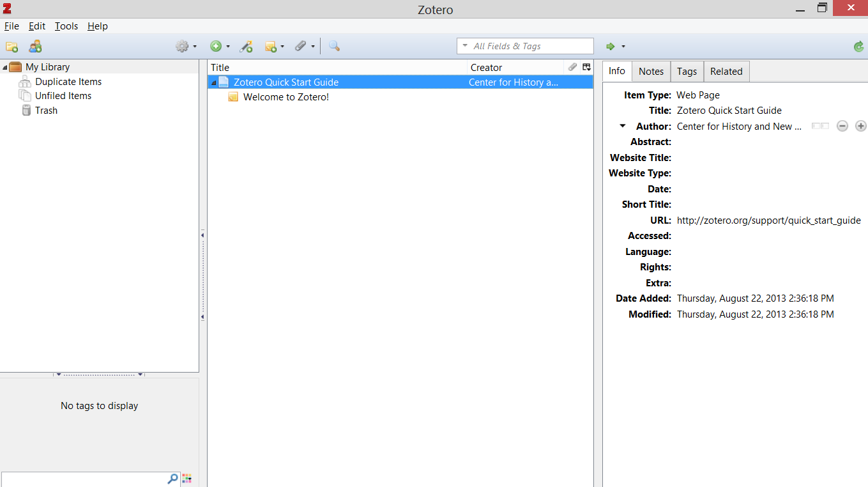Image resolution: width=868 pixels, height=487 pixels.
Task: Click the New Note icon
Action: pyautogui.click(x=271, y=47)
